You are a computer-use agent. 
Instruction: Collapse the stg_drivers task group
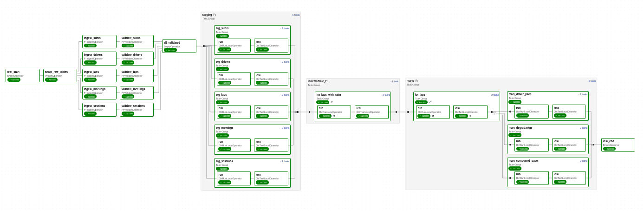[x=285, y=62]
